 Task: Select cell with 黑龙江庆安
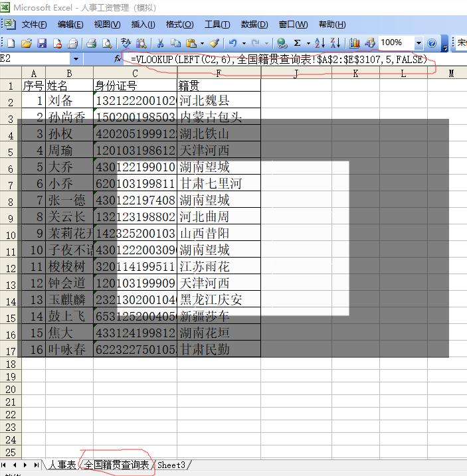[219, 299]
